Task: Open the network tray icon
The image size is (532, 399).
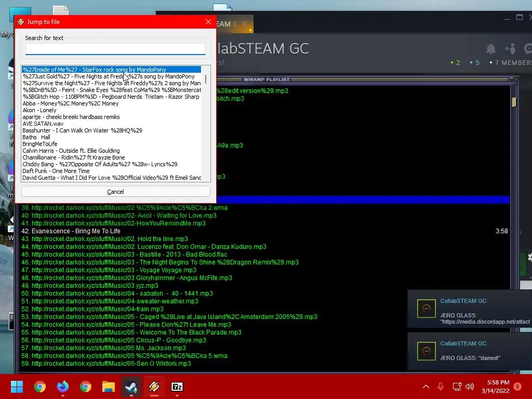Action: tap(457, 387)
